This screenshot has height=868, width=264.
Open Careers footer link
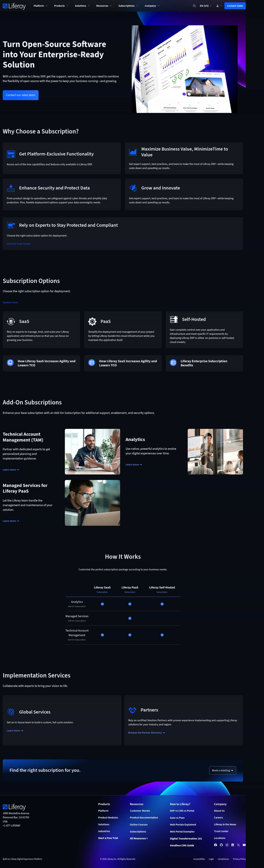point(218,817)
